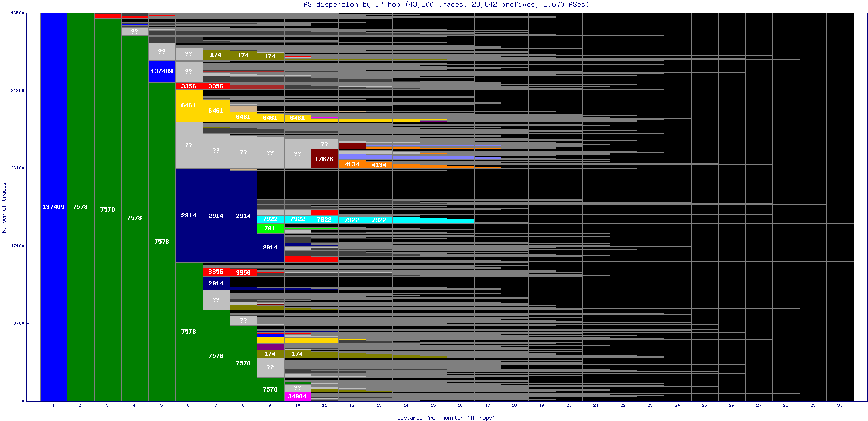Screen dimensions: 868x421
Task: Select the navy 2914 block at hop 9
Action: click(x=270, y=247)
